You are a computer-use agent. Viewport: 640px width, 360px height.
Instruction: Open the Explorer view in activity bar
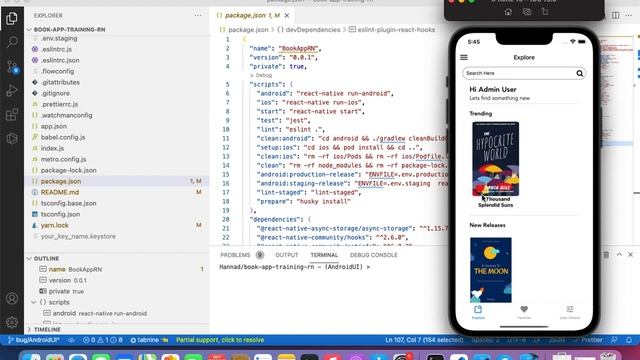[x=12, y=18]
